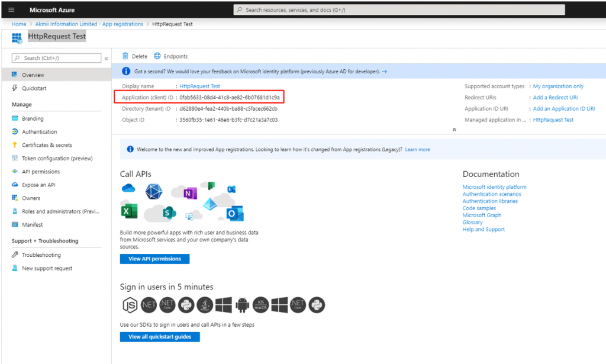Click Learn more in the welcome banner
The image size is (606, 364).
[417, 150]
